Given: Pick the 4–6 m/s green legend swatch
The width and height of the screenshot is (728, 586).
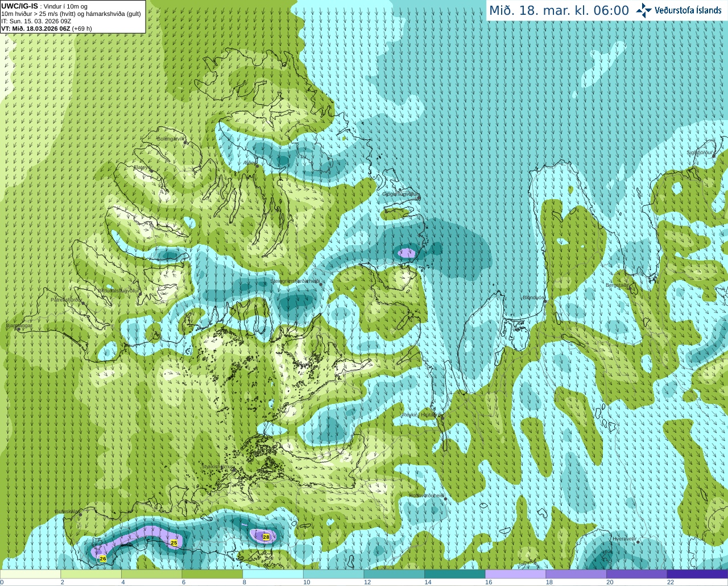Looking at the screenshot, I should [151, 574].
